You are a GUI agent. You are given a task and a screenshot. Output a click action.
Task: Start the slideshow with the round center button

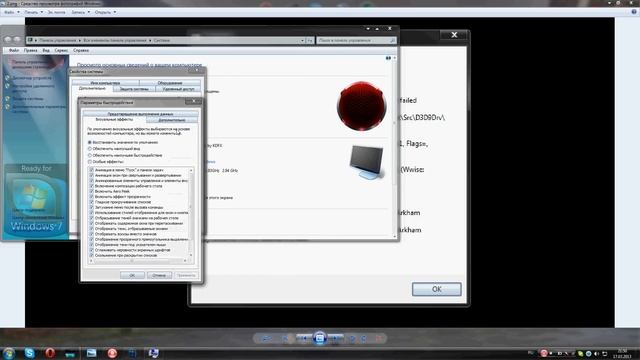320,338
